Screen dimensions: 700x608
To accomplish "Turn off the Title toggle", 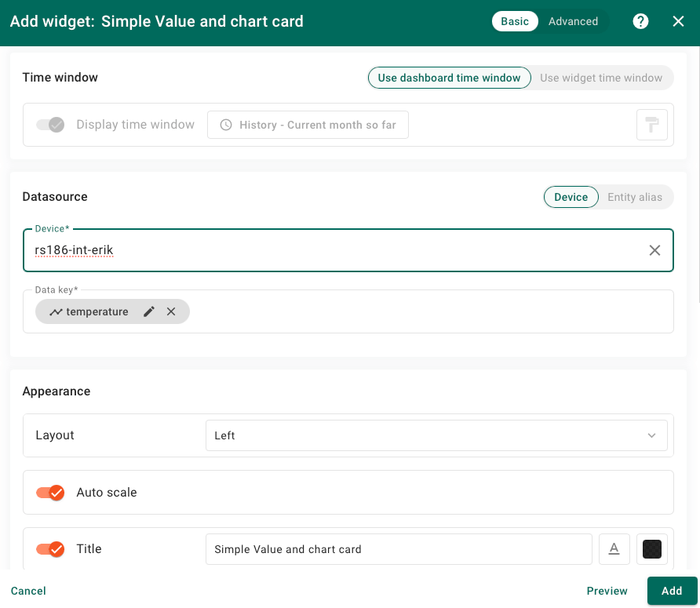I will [50, 549].
